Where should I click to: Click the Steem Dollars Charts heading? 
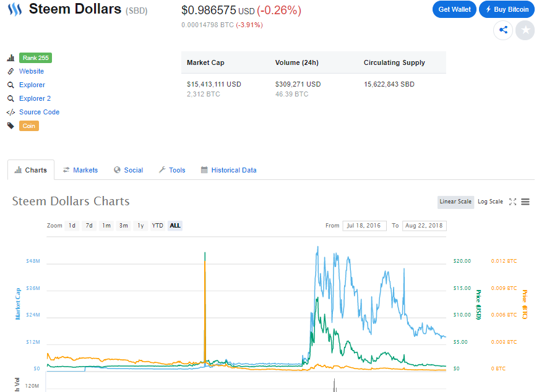click(71, 201)
